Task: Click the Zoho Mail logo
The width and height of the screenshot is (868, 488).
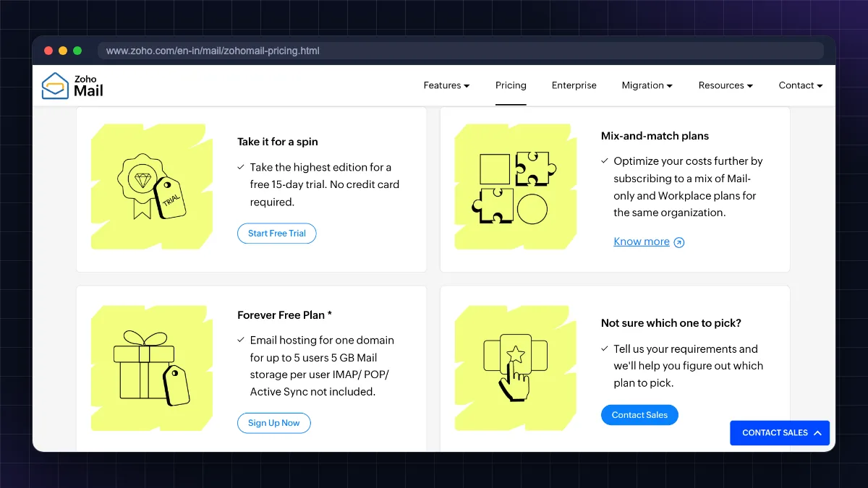Action: coord(72,85)
